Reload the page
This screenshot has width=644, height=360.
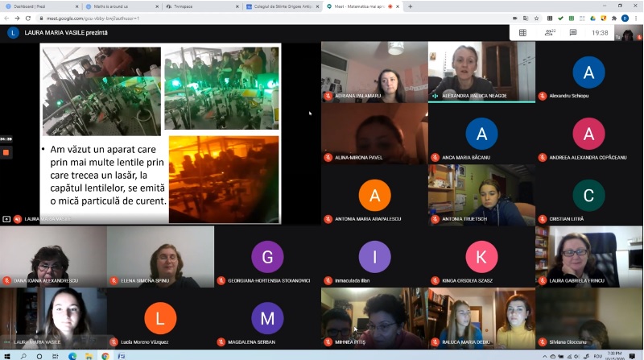pyautogui.click(x=28, y=18)
